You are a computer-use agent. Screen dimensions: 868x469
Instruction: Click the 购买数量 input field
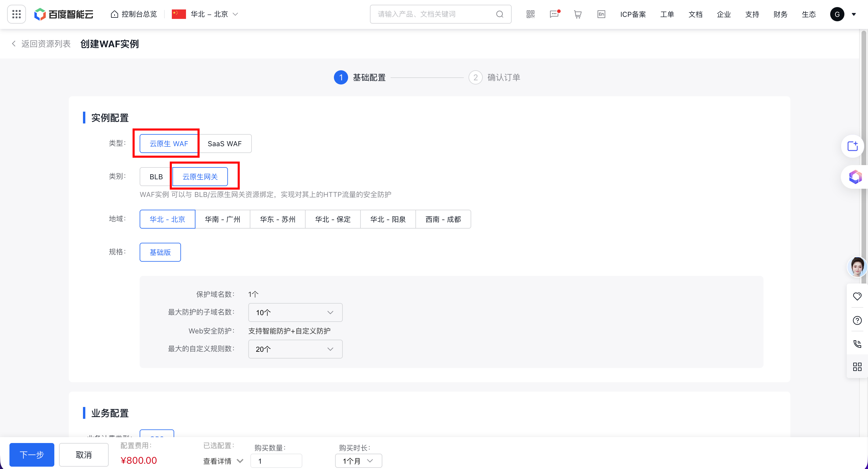point(276,460)
